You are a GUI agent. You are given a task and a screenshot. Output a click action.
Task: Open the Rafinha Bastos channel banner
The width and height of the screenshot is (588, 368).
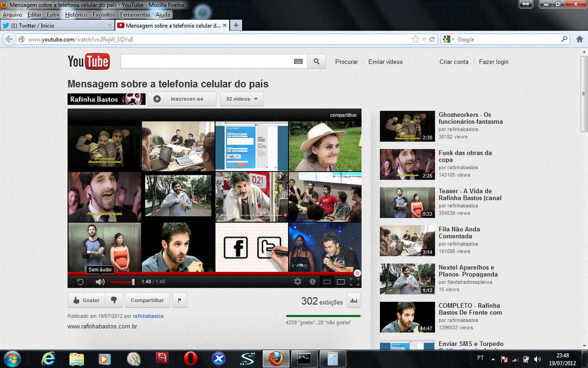click(106, 99)
